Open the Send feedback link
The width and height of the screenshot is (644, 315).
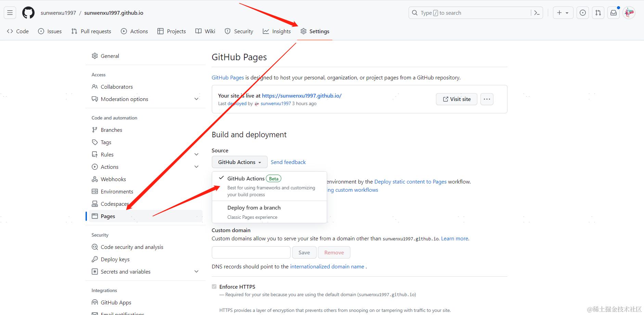288,162
